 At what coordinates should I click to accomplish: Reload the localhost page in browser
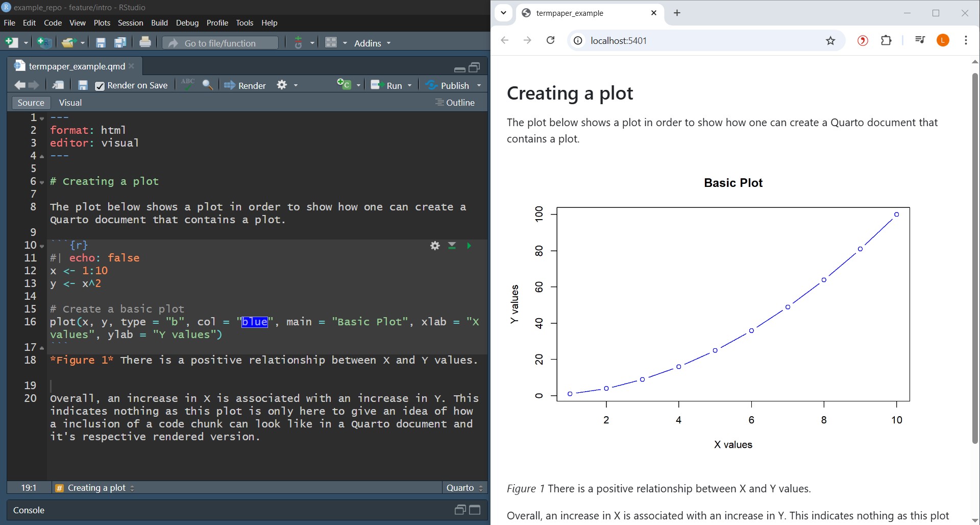click(550, 40)
